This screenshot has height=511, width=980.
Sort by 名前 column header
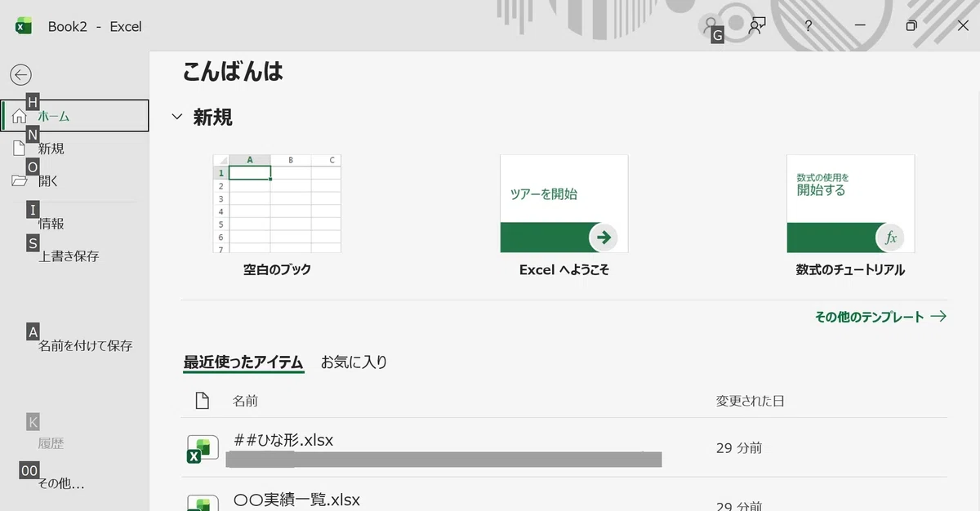click(245, 401)
